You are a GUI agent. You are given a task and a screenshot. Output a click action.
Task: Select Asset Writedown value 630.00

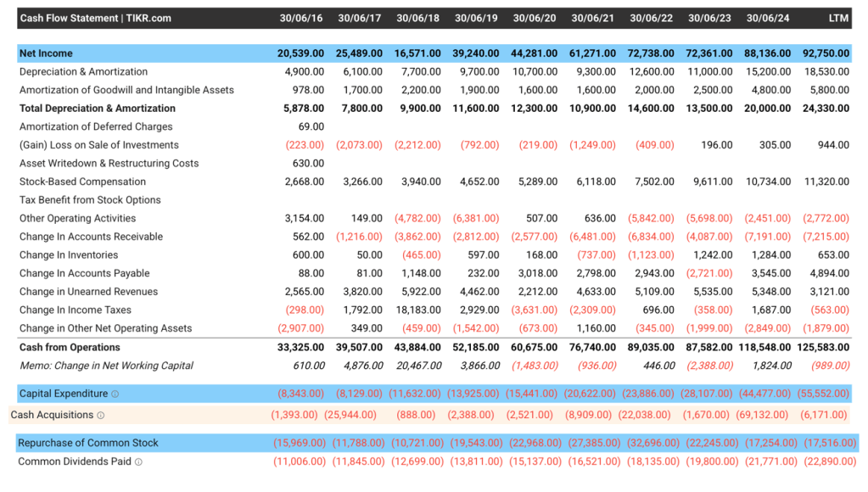coord(308,164)
